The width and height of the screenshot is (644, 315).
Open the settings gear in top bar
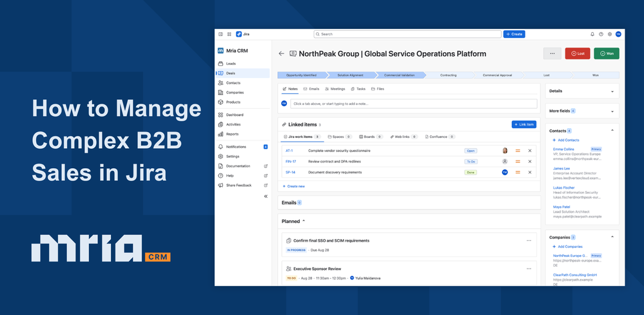[609, 34]
